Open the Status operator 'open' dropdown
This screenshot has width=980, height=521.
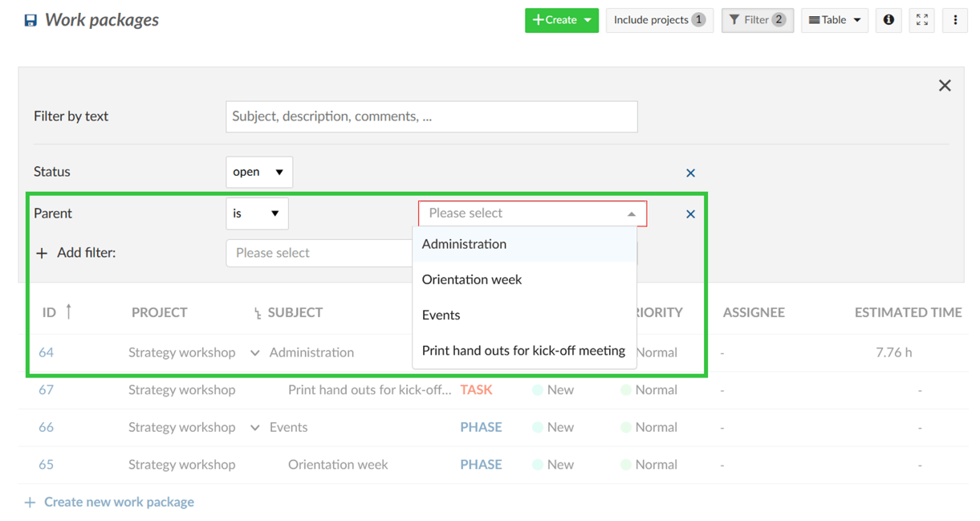[x=258, y=172]
